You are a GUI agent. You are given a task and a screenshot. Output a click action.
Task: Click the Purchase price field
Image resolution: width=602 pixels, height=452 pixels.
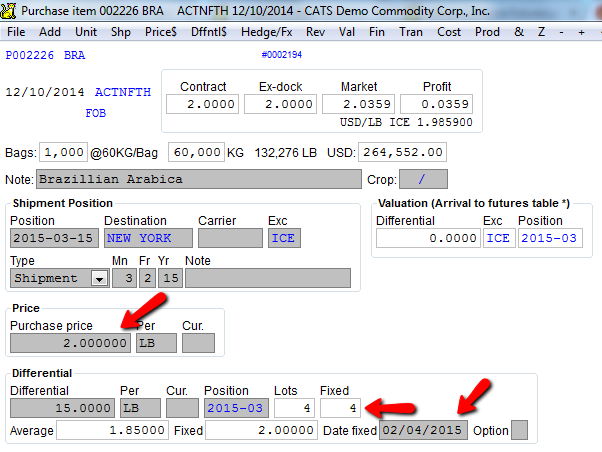70,343
